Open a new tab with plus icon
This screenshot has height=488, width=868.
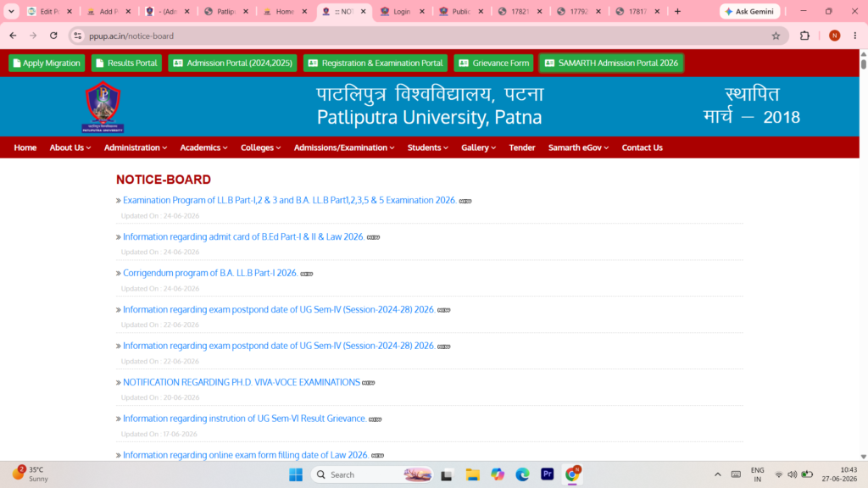pos(677,11)
